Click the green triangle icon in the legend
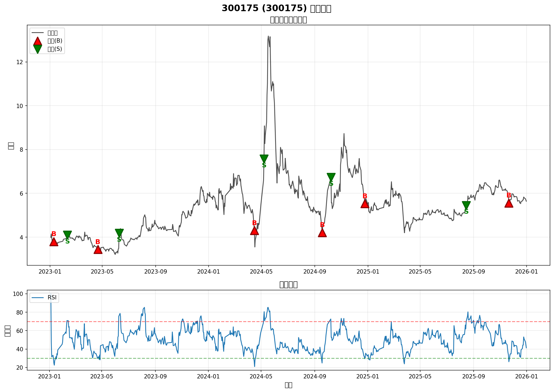The height and width of the screenshot is (392, 554). tap(38, 49)
